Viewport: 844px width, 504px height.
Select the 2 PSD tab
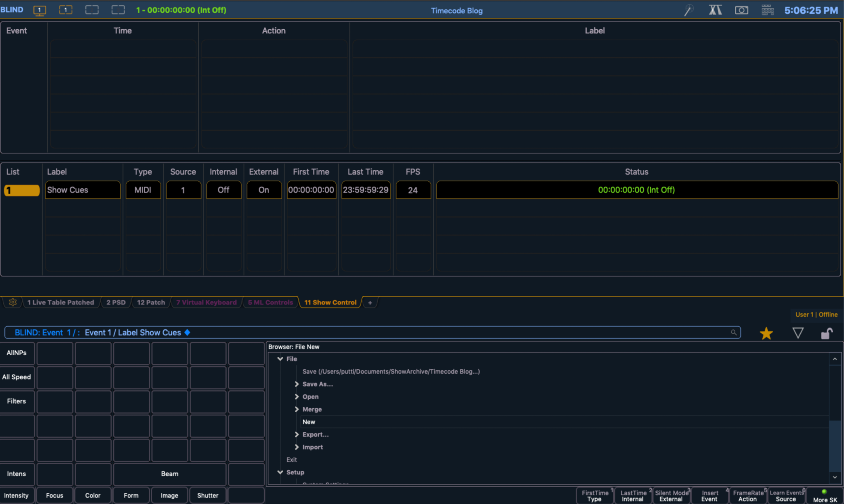[x=116, y=302]
